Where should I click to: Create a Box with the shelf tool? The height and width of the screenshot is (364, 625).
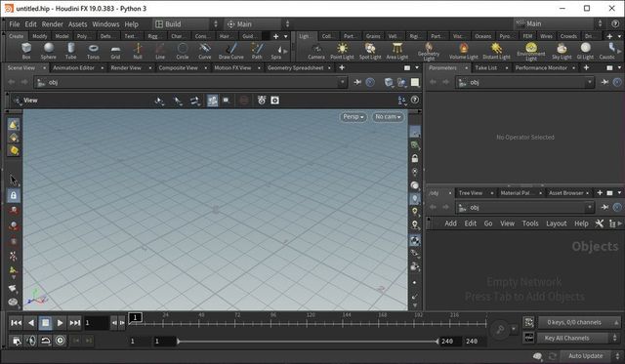(x=26, y=51)
